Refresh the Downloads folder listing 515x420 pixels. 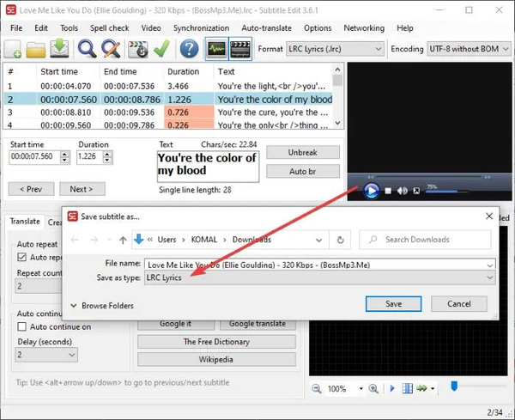click(x=340, y=240)
